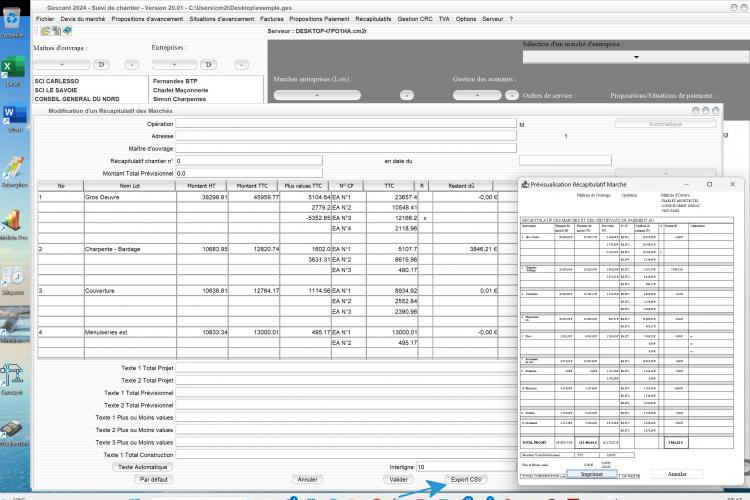Add a Maître d'ouvrage with plus button
750x500 pixels.
62,65
